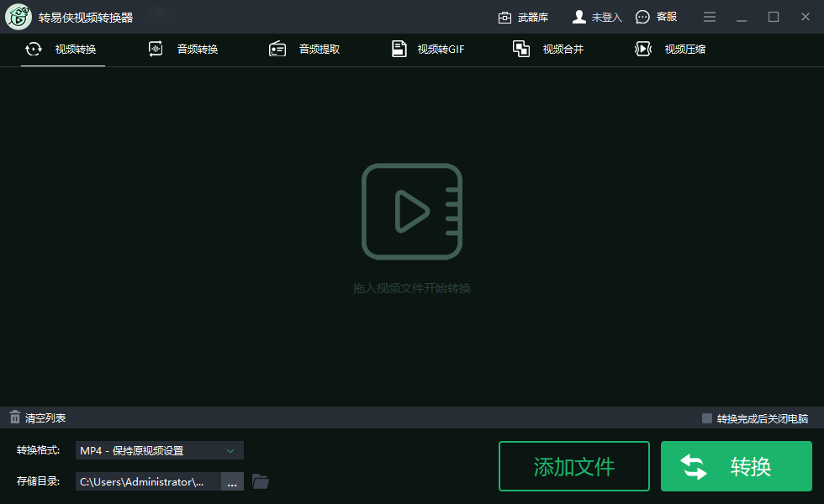824x504 pixels.
Task: Select the 视频合并 merge icon
Action: (520, 48)
